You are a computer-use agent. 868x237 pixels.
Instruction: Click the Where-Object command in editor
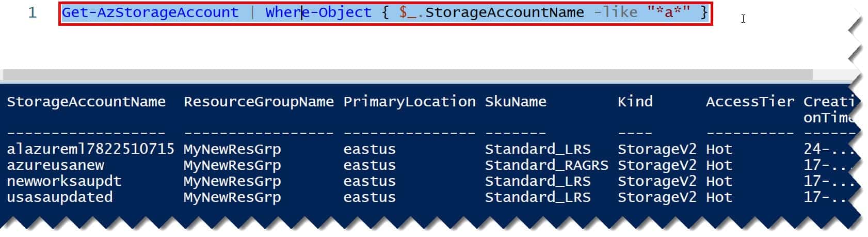point(318,12)
